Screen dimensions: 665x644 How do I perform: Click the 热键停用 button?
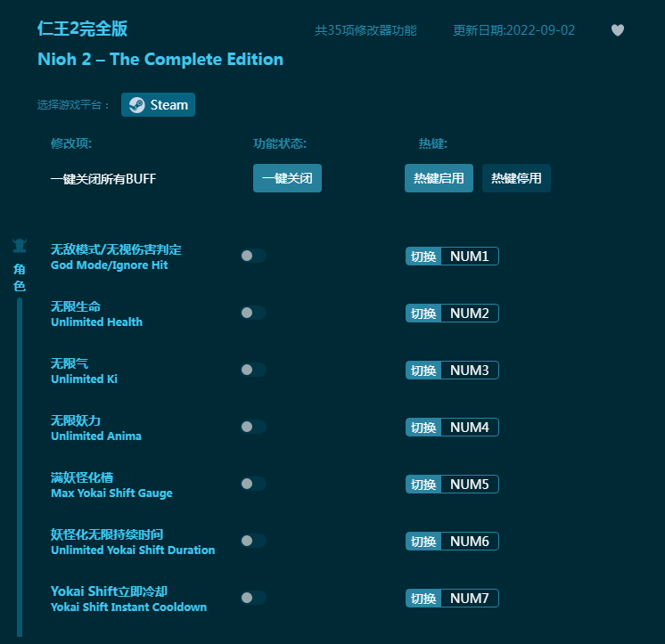point(516,178)
